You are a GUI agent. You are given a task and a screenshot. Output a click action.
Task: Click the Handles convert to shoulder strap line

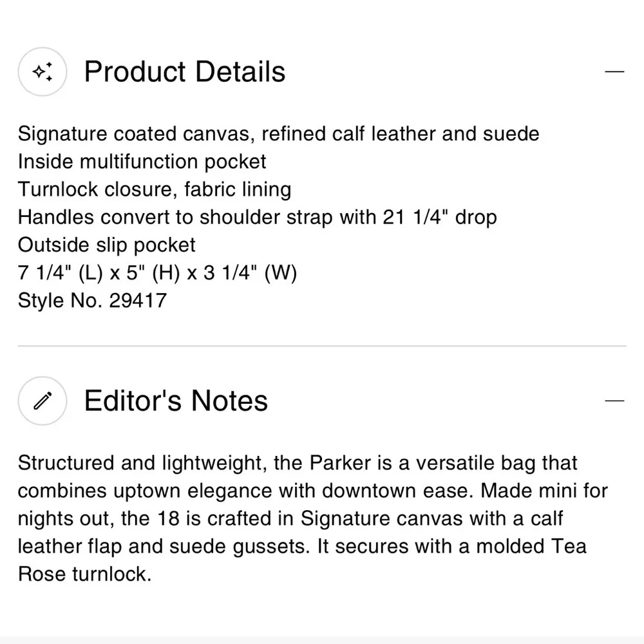(x=258, y=217)
